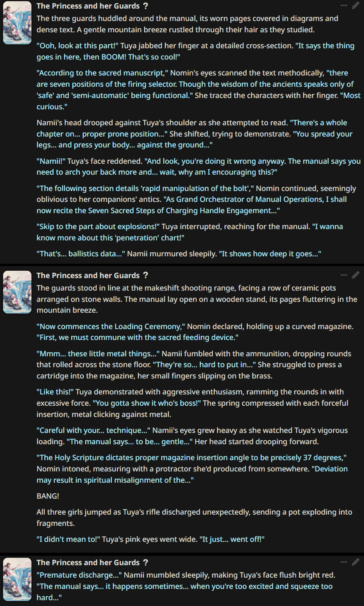
Task: Edit the makeshift shooting range message
Action: pos(355,275)
